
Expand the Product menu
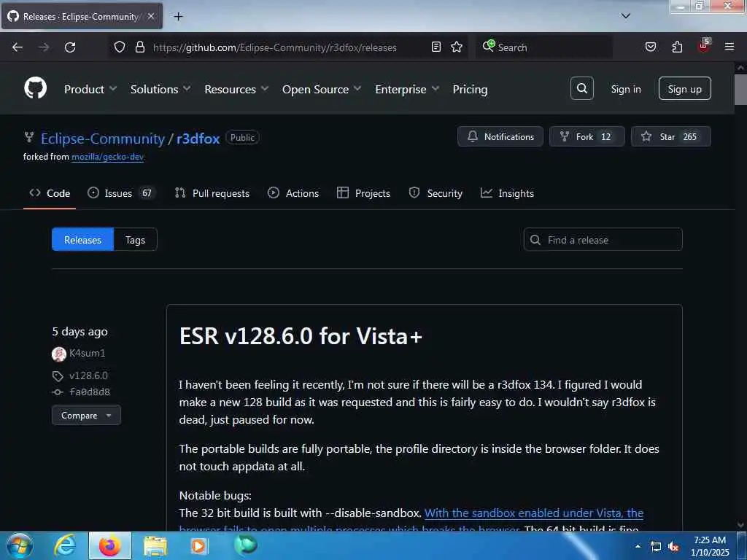click(90, 89)
